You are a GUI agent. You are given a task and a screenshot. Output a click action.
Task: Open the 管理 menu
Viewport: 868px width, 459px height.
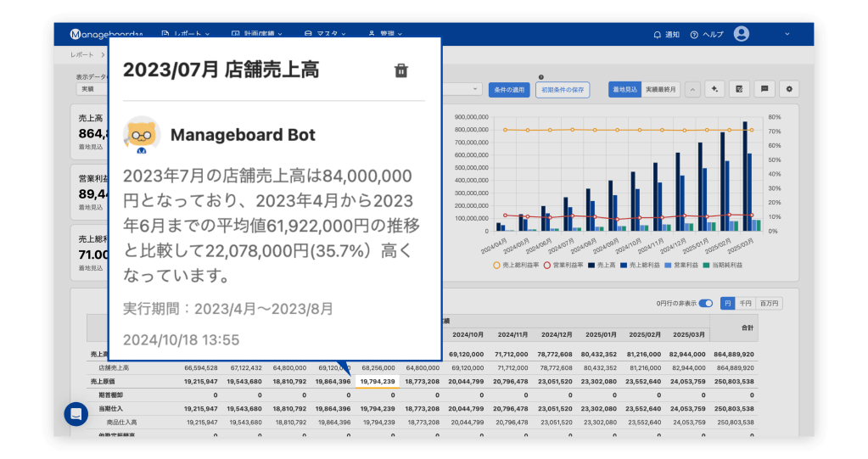click(x=385, y=35)
